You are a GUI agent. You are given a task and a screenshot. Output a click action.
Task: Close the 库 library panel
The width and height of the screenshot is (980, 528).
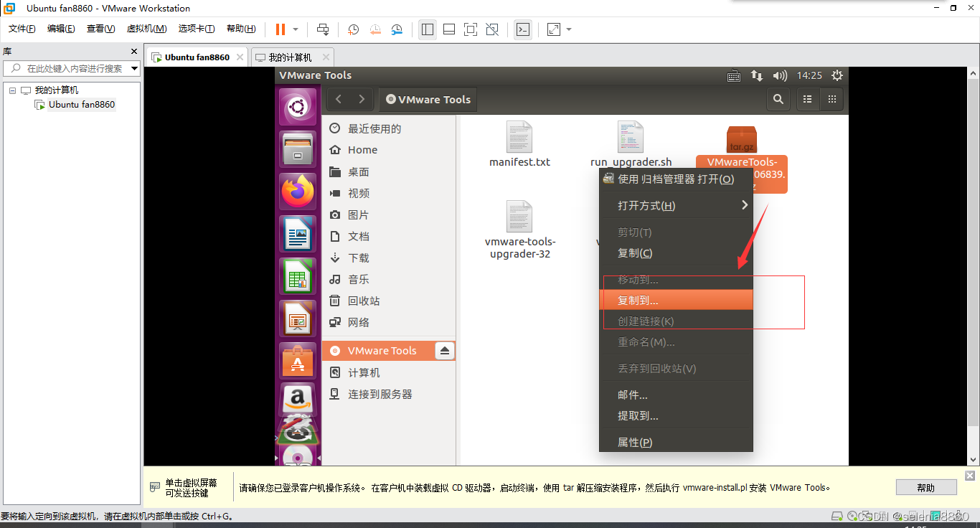133,52
